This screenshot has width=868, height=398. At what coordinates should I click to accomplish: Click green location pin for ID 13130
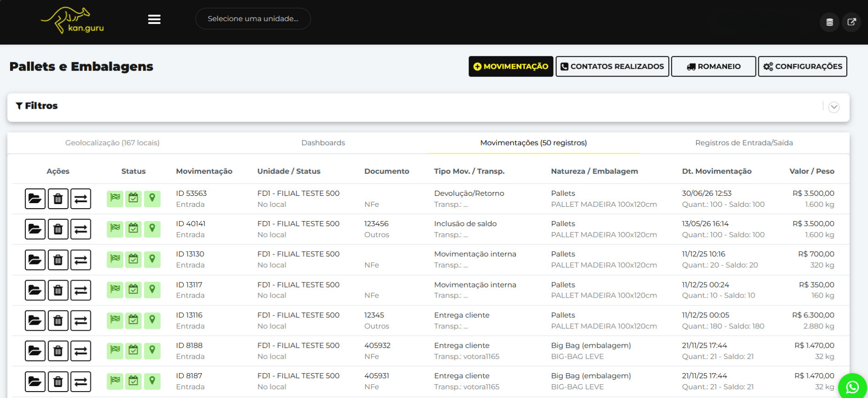pyautogui.click(x=152, y=259)
